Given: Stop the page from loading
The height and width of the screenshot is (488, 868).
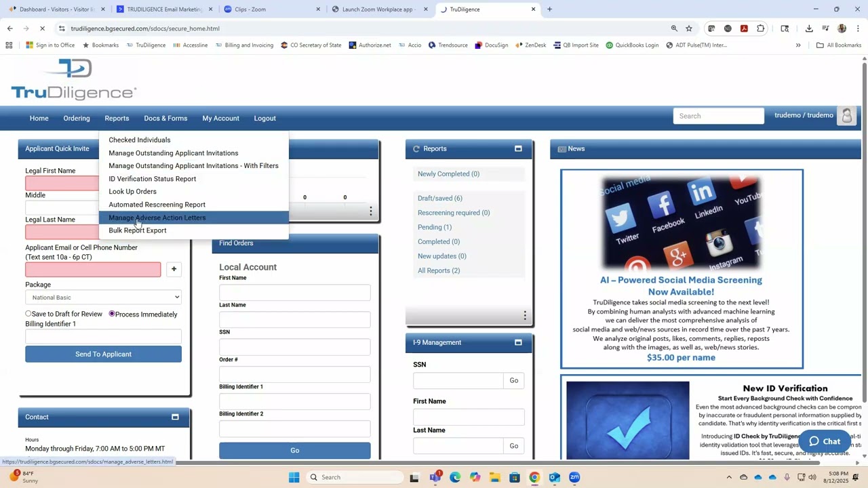Looking at the screenshot, I should click(42, 28).
